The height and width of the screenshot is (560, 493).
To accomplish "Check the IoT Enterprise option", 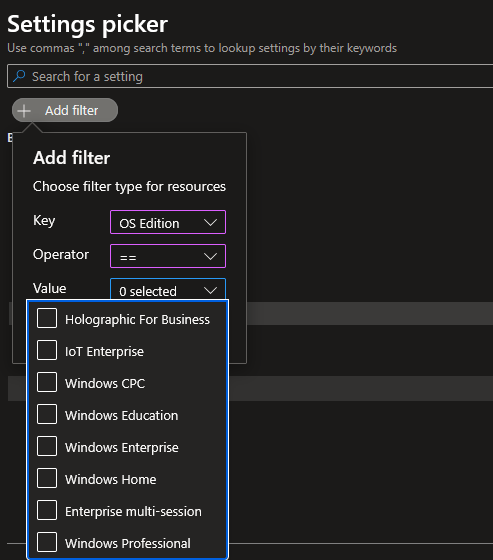I will (47, 350).
